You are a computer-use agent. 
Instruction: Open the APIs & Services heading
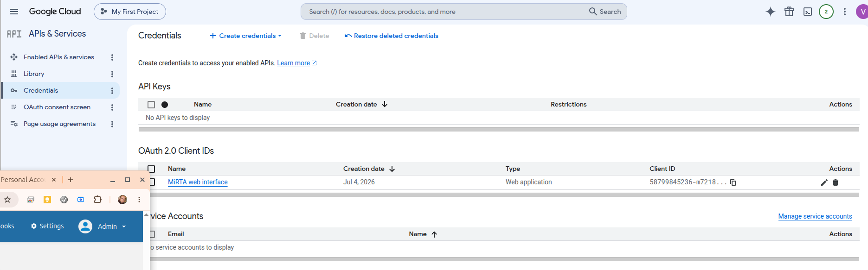(57, 34)
